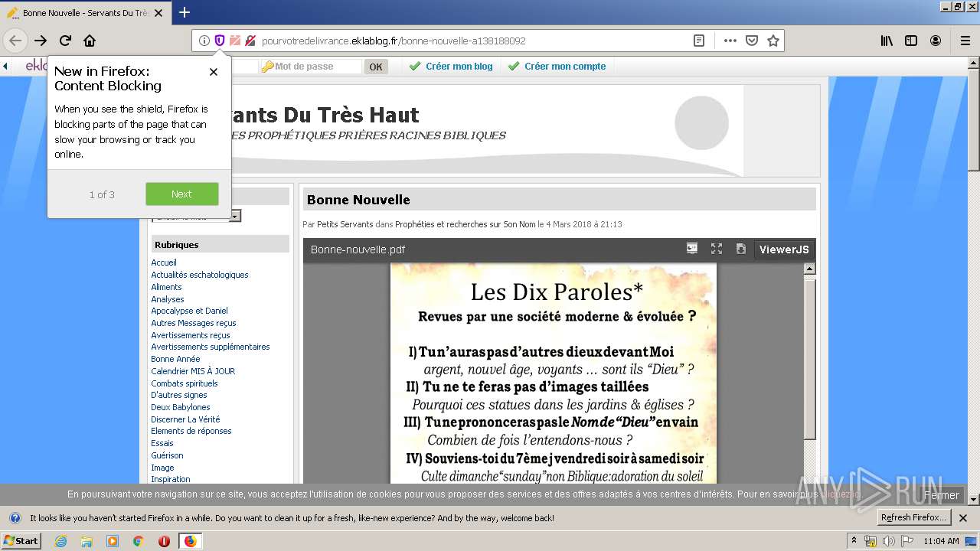Enter fullscreen in ViewerJS toolbar
The width and height of the screenshot is (980, 551).
pyautogui.click(x=717, y=249)
